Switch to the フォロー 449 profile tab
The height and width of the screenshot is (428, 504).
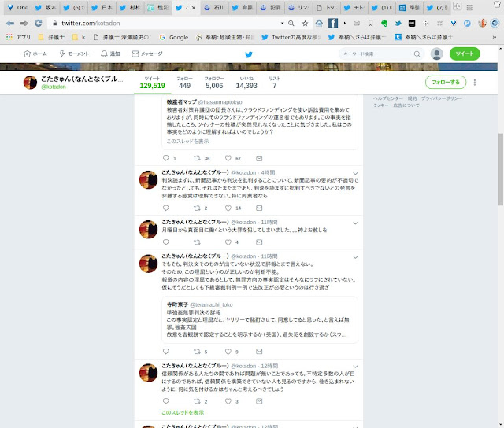[184, 83]
